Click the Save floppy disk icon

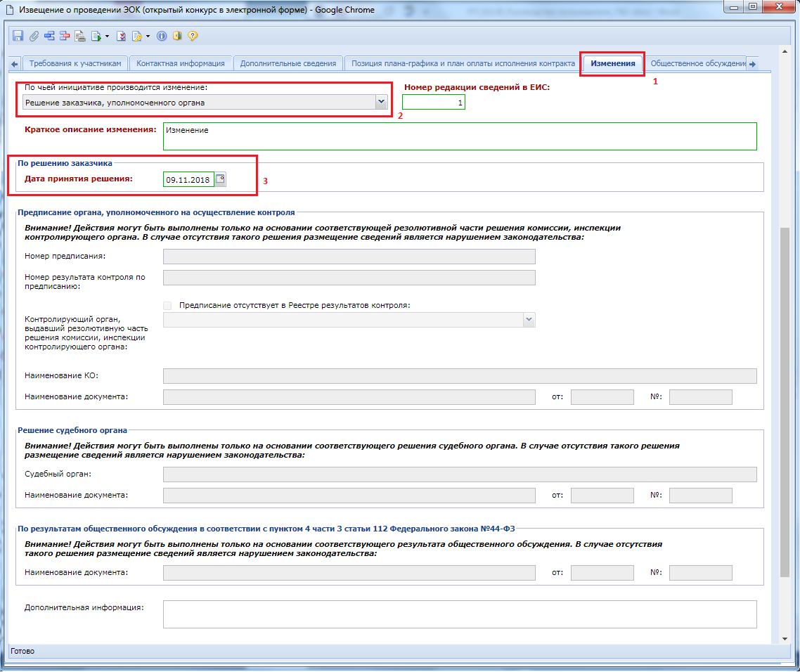click(18, 36)
